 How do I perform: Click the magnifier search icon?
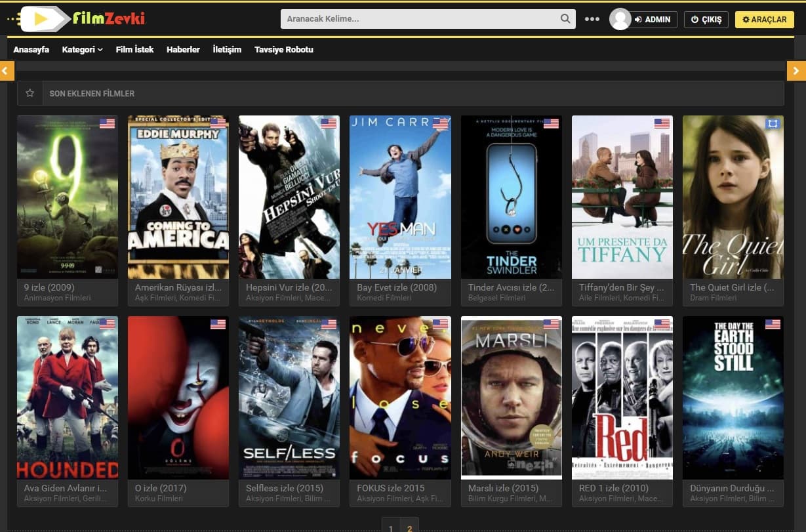pyautogui.click(x=565, y=19)
